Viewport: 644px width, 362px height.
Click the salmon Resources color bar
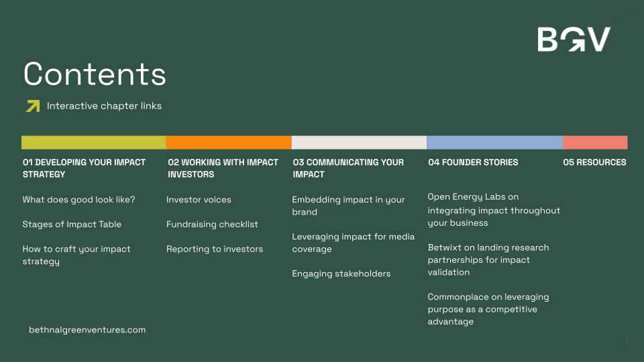click(x=595, y=142)
